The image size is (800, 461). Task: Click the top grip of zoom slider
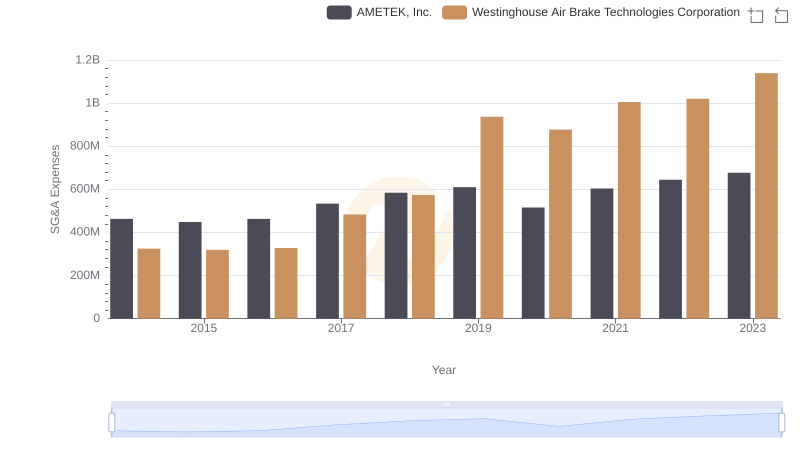446,404
